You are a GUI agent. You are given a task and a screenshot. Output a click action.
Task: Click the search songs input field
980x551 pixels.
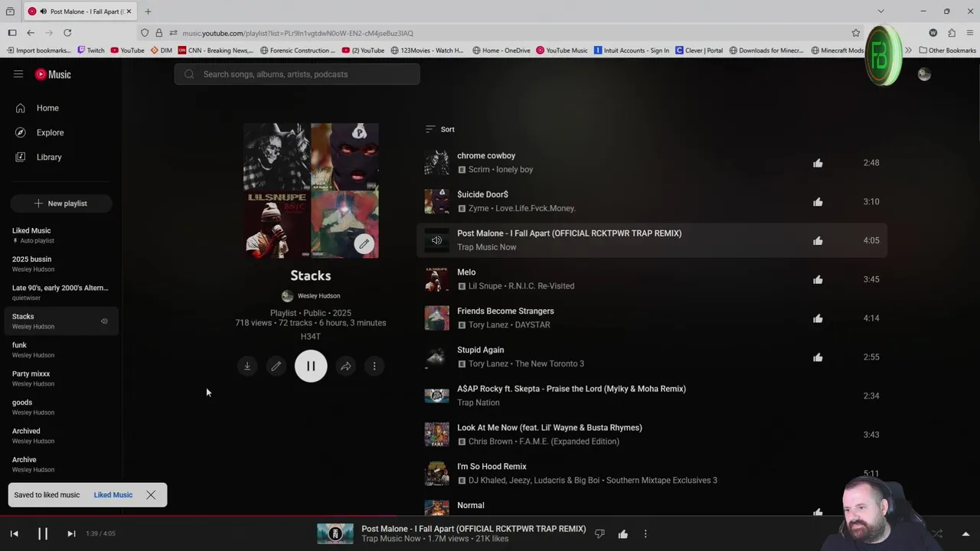(297, 74)
